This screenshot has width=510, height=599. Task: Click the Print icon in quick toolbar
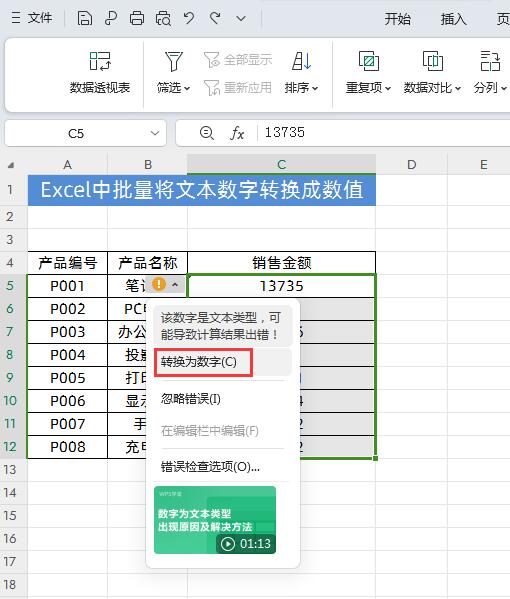pyautogui.click(x=137, y=18)
